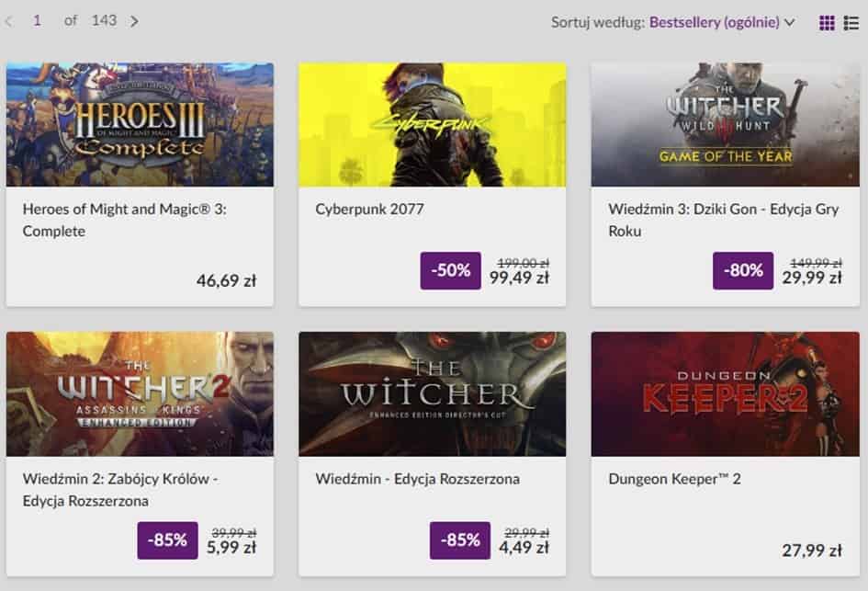Open Heroes of Might and Magic 3 thumbnail
Screen dimensions: 868x591
(x=140, y=125)
